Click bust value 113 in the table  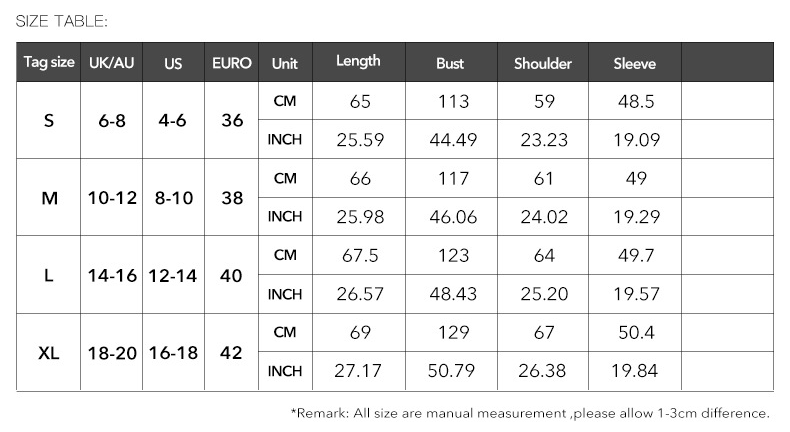point(453,101)
